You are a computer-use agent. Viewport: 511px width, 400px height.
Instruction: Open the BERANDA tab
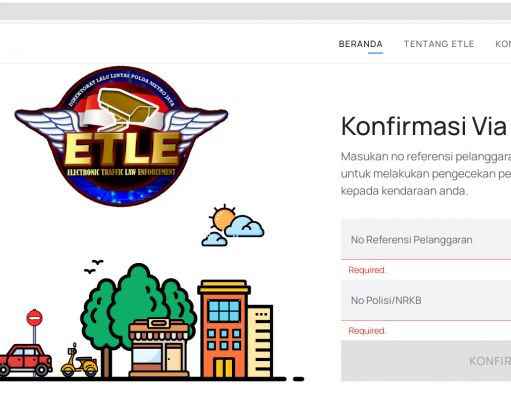pos(361,44)
